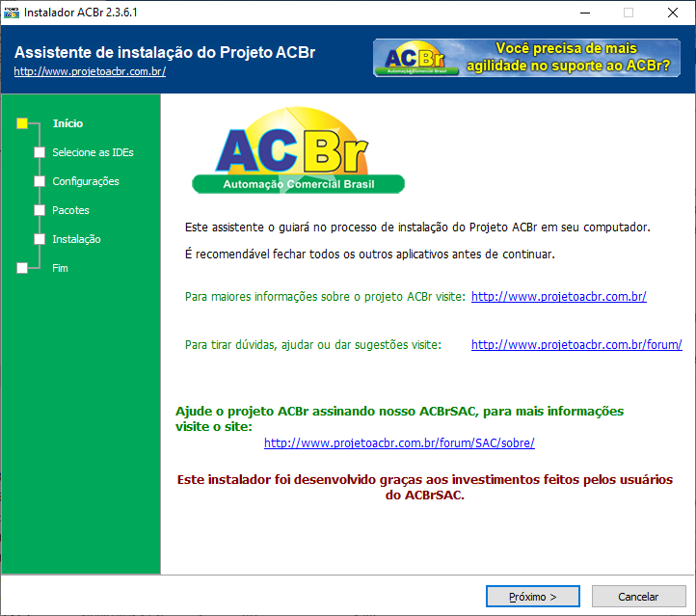Minimize the Instalador ACBr window
The image size is (696, 616).
coord(585,13)
